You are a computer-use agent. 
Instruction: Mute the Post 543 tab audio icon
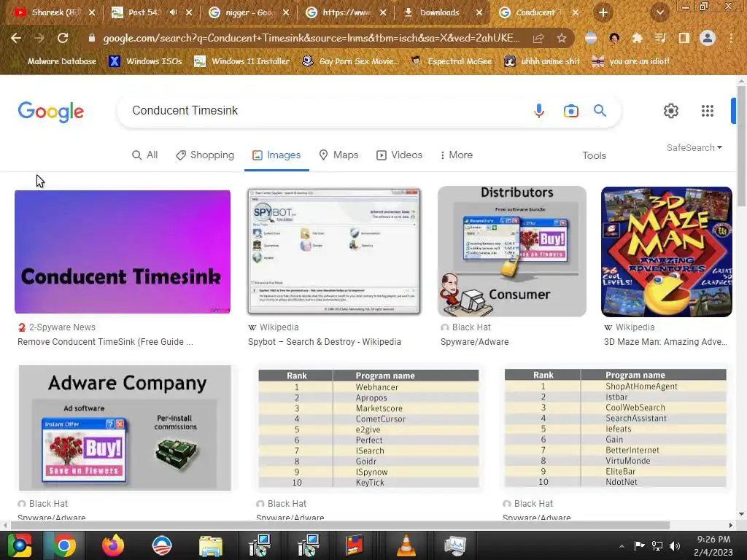click(x=174, y=12)
